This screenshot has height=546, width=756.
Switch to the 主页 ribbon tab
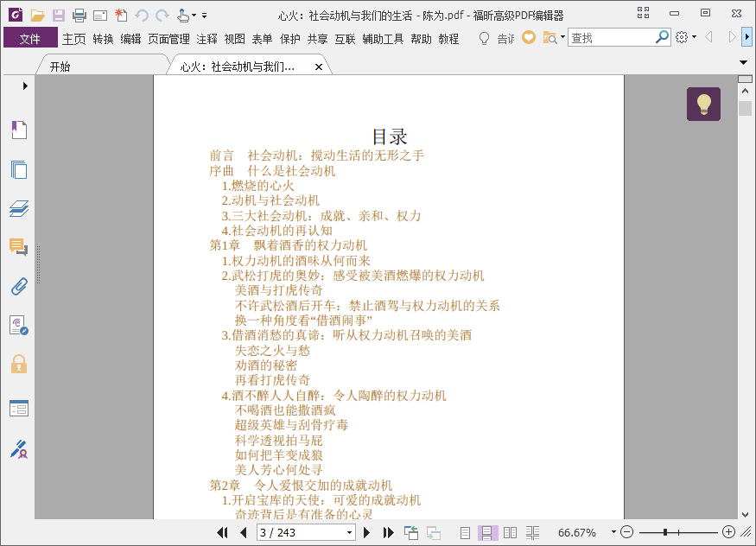73,39
